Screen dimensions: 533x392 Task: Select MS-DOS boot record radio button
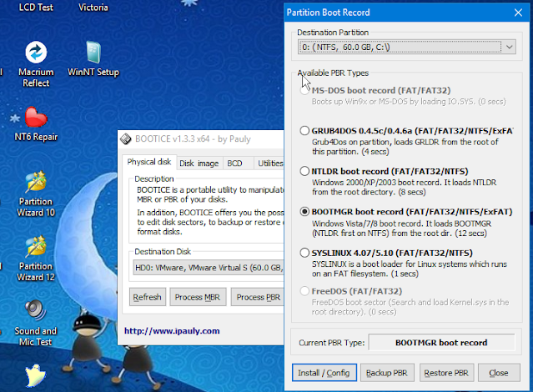click(304, 90)
